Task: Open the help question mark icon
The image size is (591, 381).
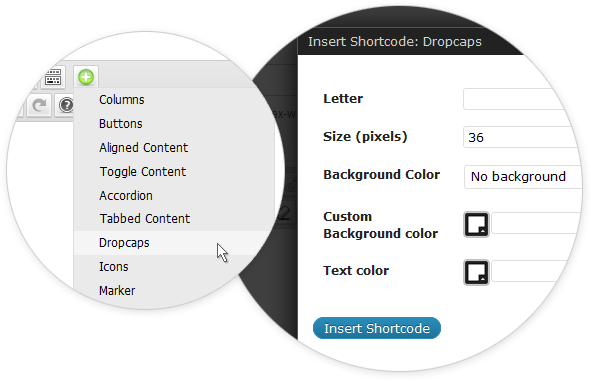Action: click(x=66, y=105)
